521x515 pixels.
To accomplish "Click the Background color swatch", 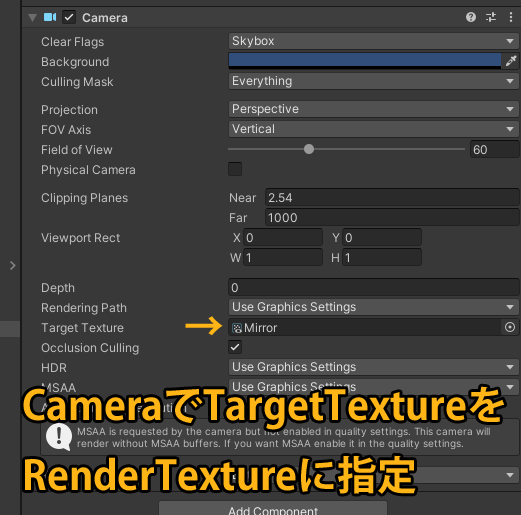I will 365,61.
